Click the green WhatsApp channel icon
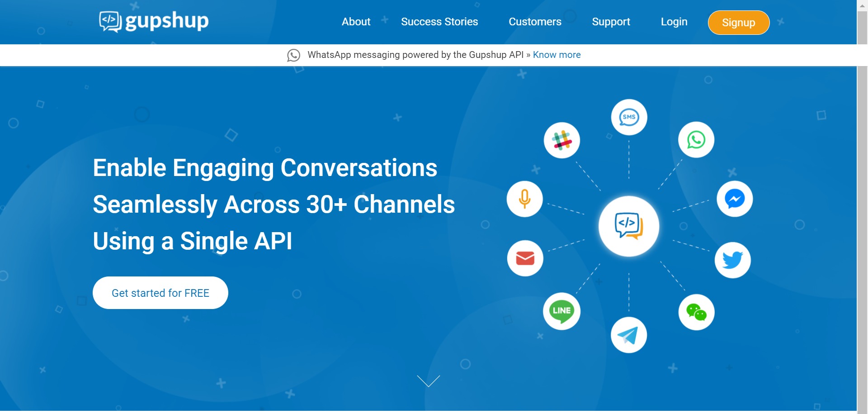Screen dimensions: 868x414 click(696, 140)
